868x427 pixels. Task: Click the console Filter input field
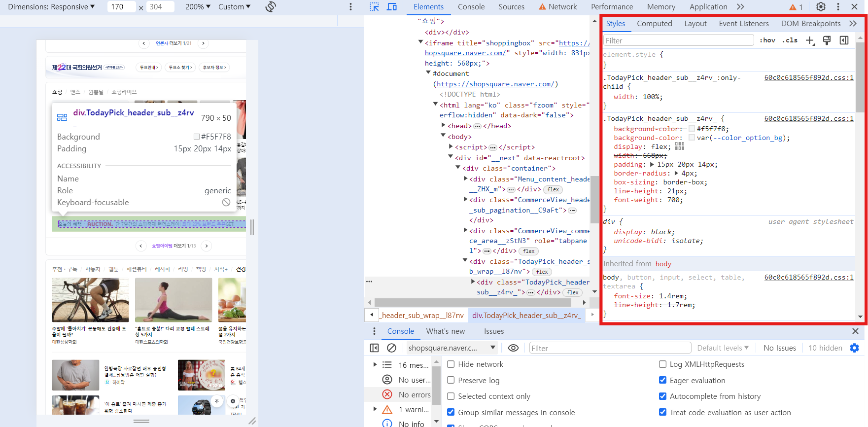point(610,348)
